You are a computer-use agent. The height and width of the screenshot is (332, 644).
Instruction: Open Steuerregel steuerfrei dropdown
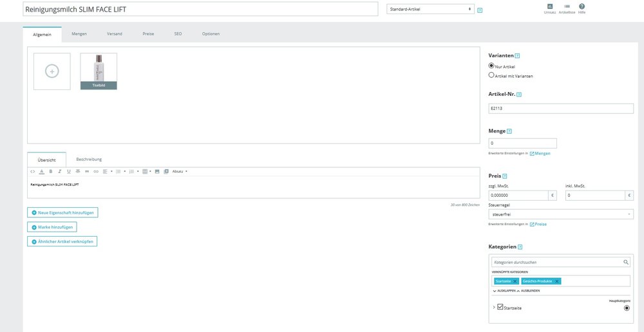(x=561, y=214)
